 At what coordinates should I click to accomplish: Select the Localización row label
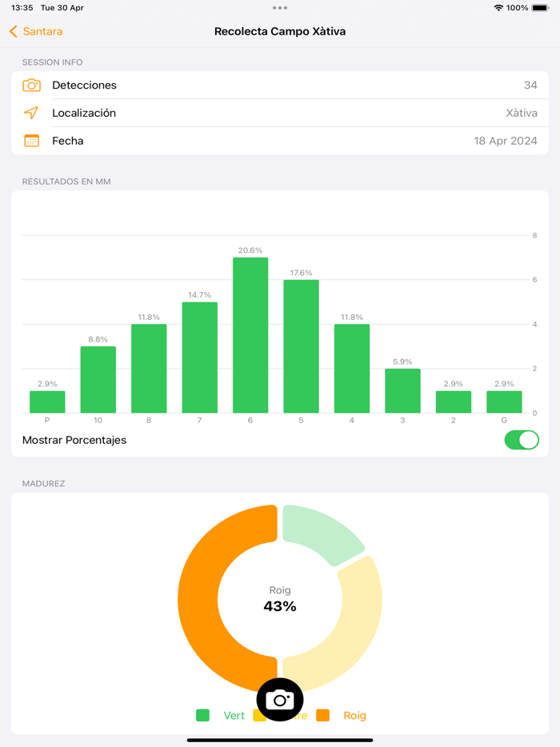[84, 113]
